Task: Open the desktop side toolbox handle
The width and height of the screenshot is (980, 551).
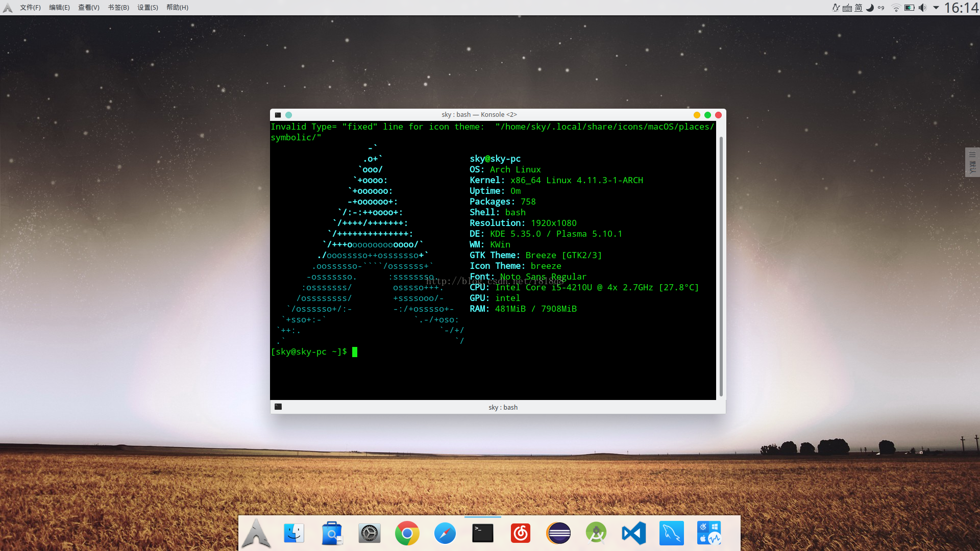Action: tap(972, 162)
